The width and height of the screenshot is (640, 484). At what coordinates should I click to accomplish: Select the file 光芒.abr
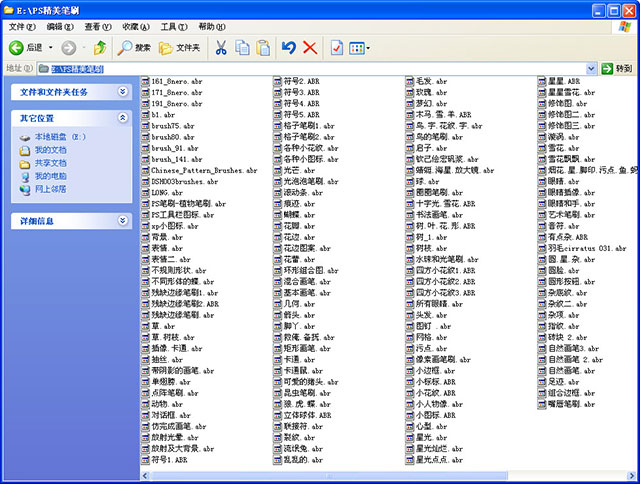click(299, 170)
